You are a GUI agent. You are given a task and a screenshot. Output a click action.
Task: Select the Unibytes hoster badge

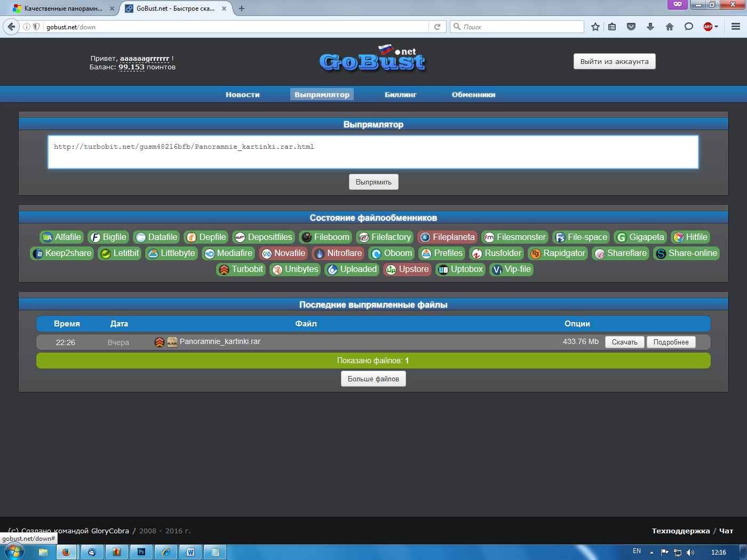coord(295,269)
